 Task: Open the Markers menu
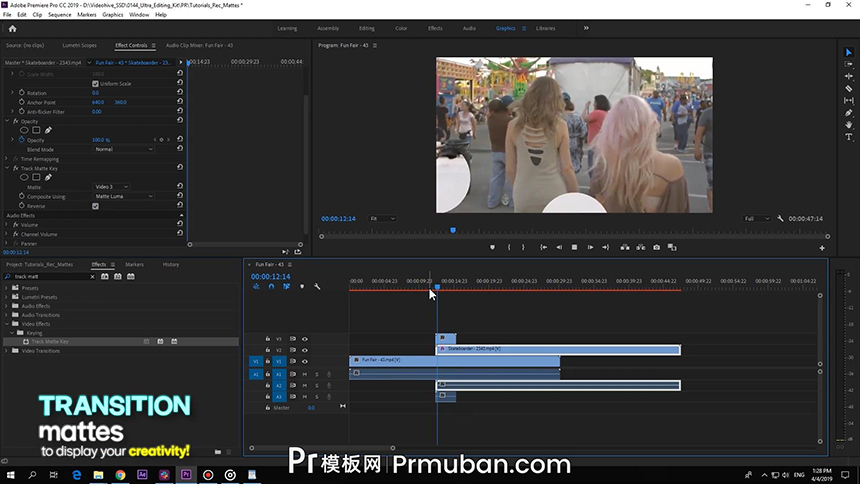pos(86,15)
